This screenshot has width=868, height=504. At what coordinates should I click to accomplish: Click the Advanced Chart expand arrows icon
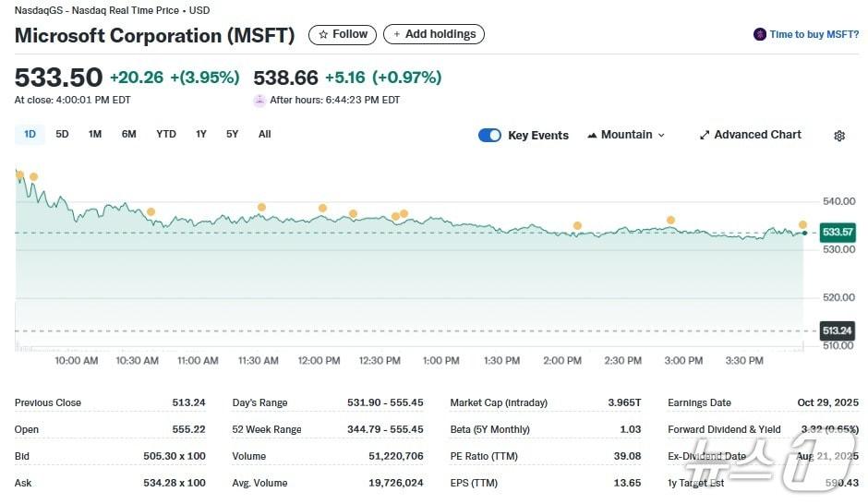[705, 135]
